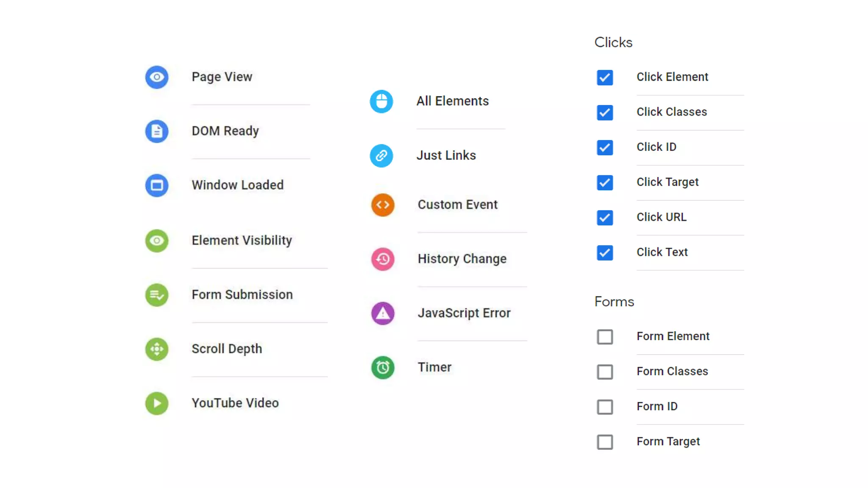Uncheck the Click Element checkbox
Image resolution: width=868 pixels, height=488 pixels.
click(x=605, y=78)
